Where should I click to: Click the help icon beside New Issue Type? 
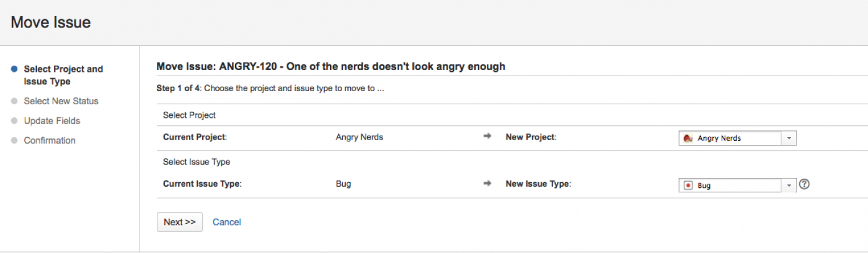pos(805,184)
